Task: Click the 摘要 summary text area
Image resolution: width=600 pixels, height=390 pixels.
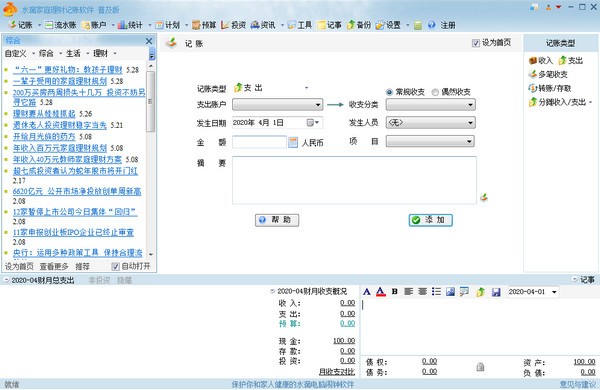Action: 354,180
